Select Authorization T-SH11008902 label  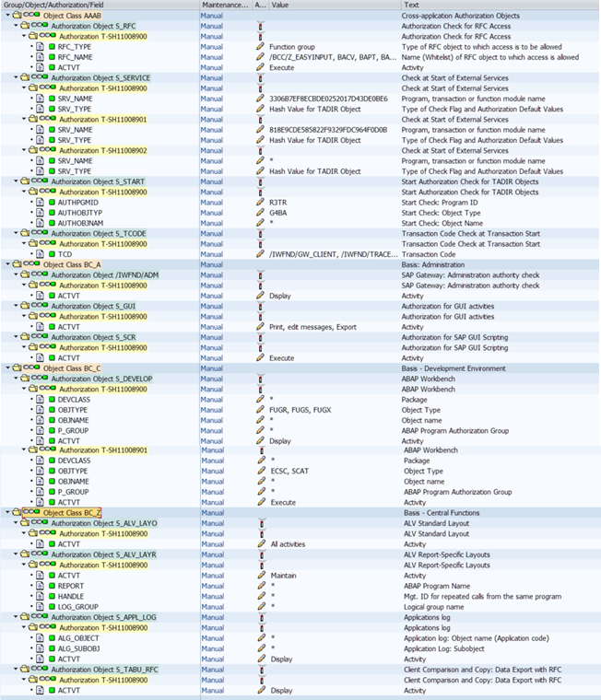tap(102, 150)
